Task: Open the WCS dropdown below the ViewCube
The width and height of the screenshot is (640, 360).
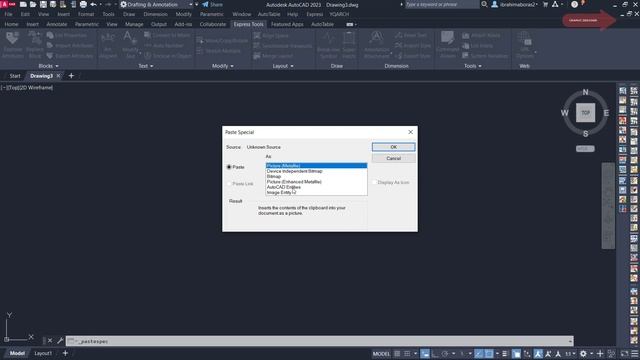Action: pos(585,149)
